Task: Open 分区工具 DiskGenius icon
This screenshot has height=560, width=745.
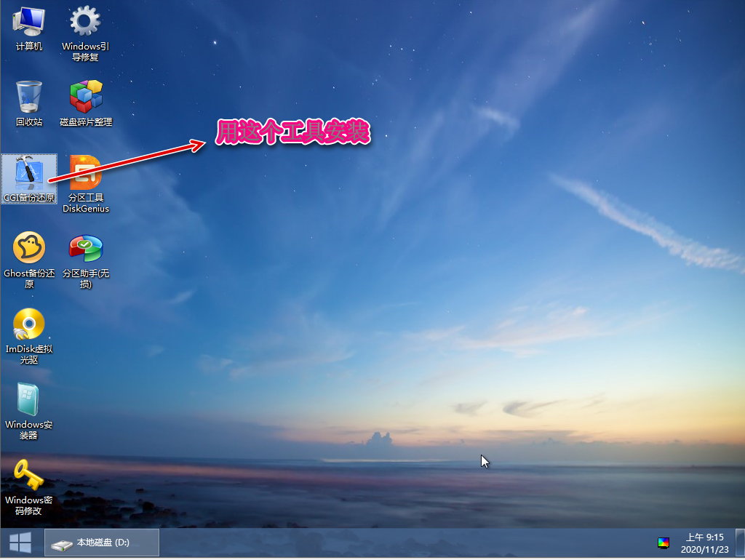Action: [x=86, y=174]
